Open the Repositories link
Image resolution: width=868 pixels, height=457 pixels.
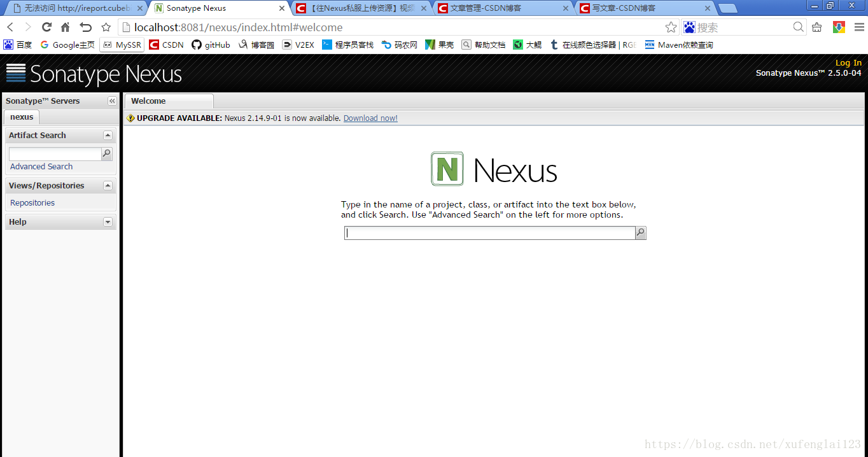(x=32, y=203)
